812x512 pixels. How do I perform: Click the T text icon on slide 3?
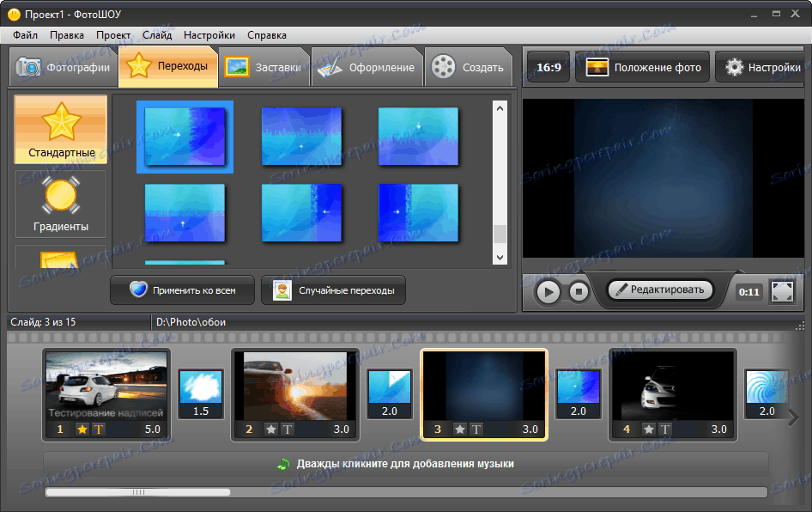tap(476, 429)
